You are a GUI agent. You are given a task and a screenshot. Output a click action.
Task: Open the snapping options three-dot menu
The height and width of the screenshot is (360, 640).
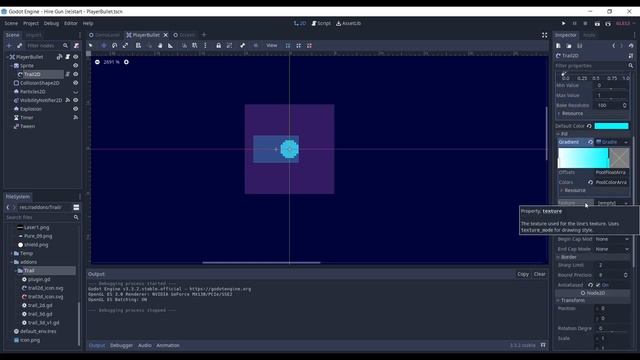[205, 45]
